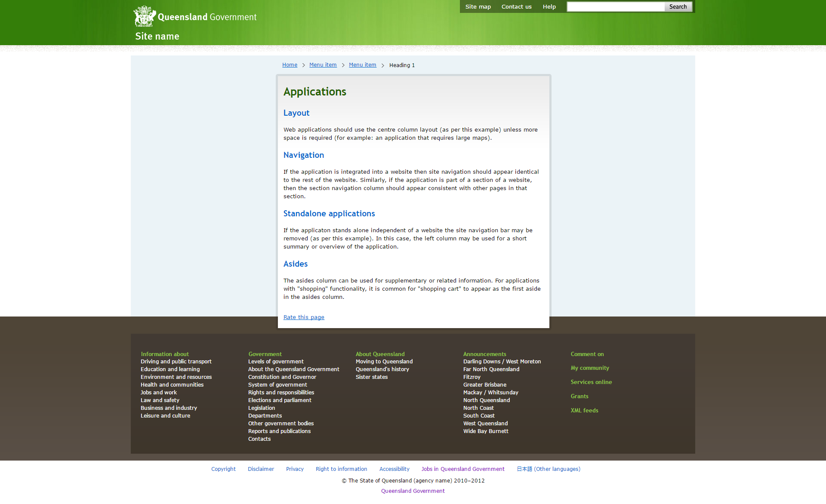
Task: Go to Home in the breadcrumb
Action: (290, 65)
